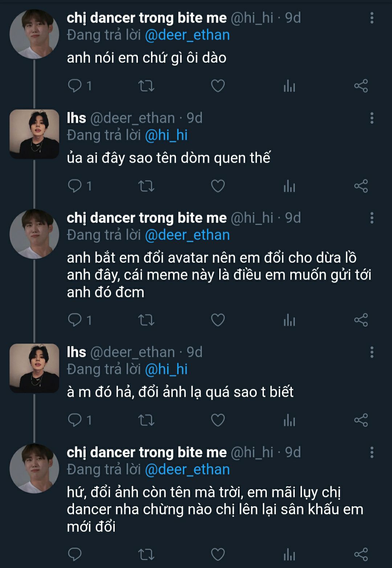Share the last tweet starting with "hứ, đổi ảnh"

pos(361,555)
